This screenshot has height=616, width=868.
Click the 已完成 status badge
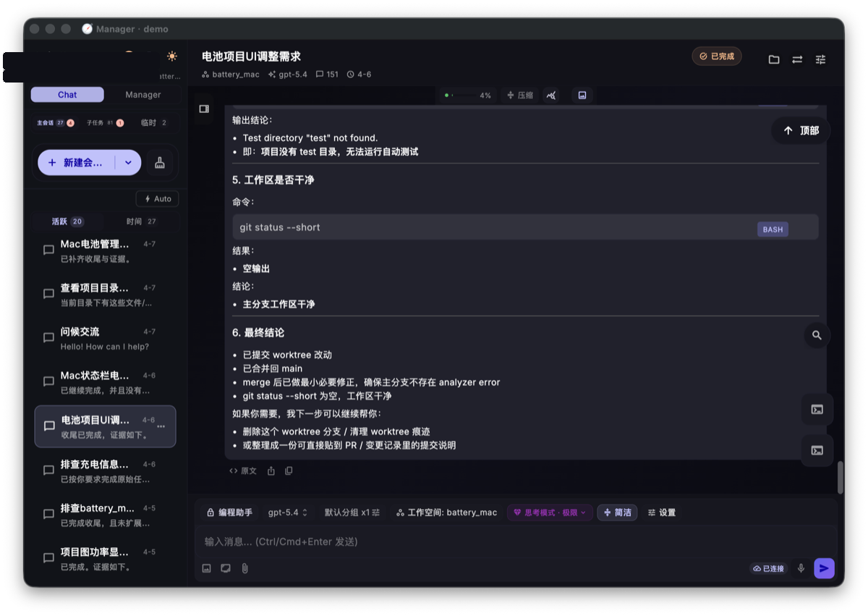click(x=717, y=56)
